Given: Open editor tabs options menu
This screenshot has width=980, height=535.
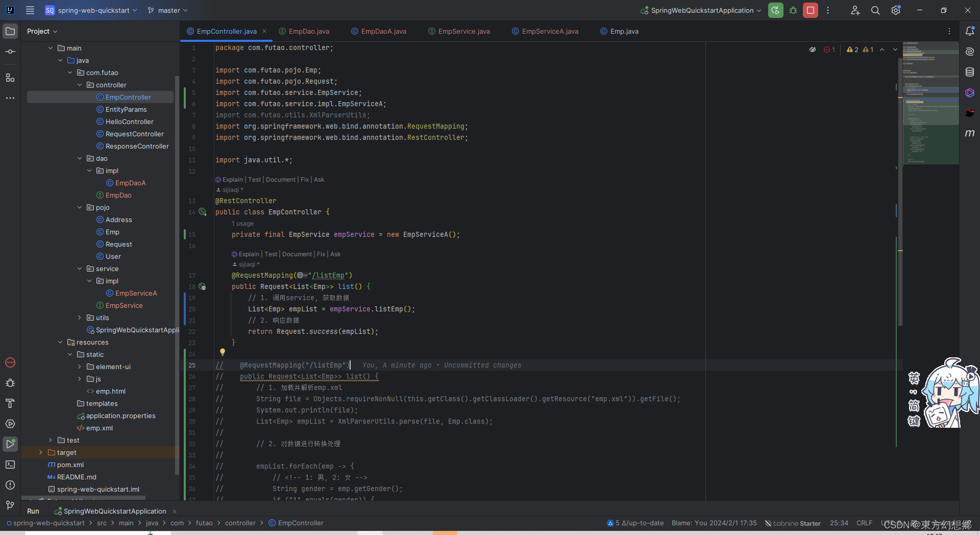Looking at the screenshot, I should pyautogui.click(x=949, y=31).
